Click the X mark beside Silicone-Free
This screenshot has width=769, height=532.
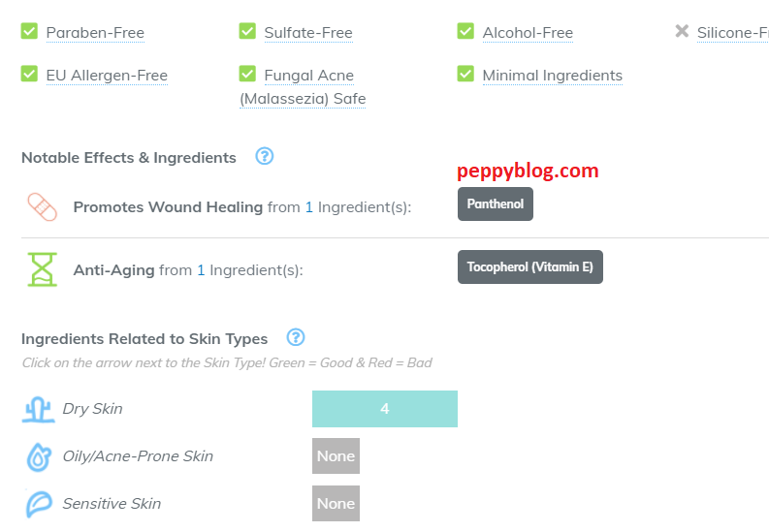pos(682,31)
